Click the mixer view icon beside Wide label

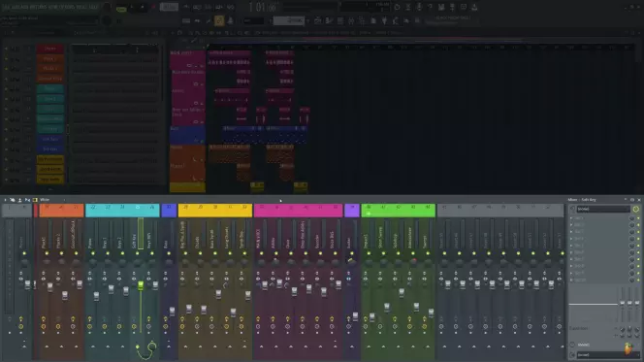click(35, 200)
